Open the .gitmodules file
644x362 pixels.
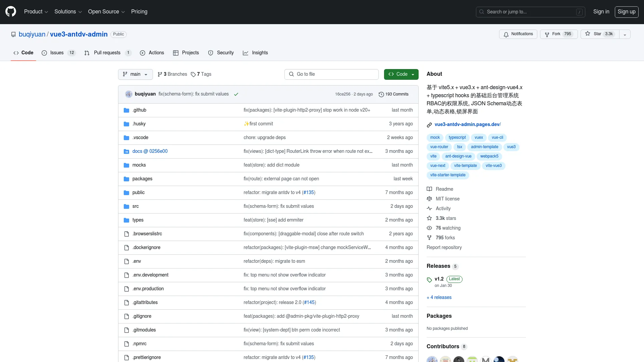(144, 330)
